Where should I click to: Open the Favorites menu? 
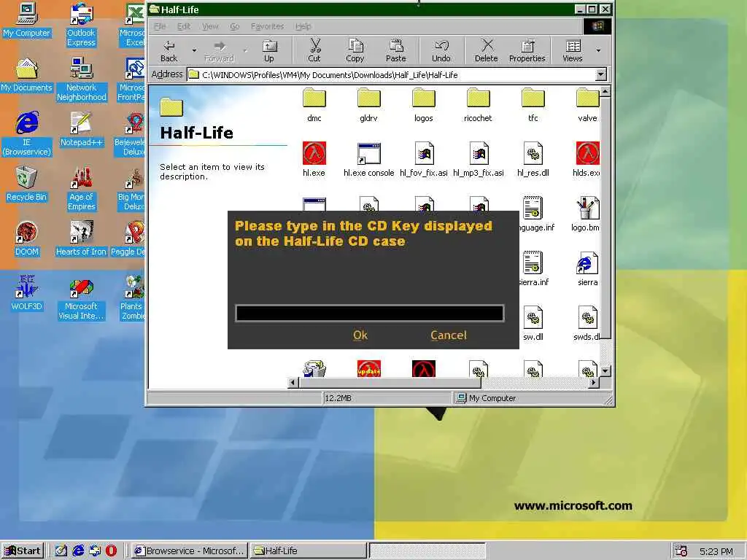(x=267, y=26)
